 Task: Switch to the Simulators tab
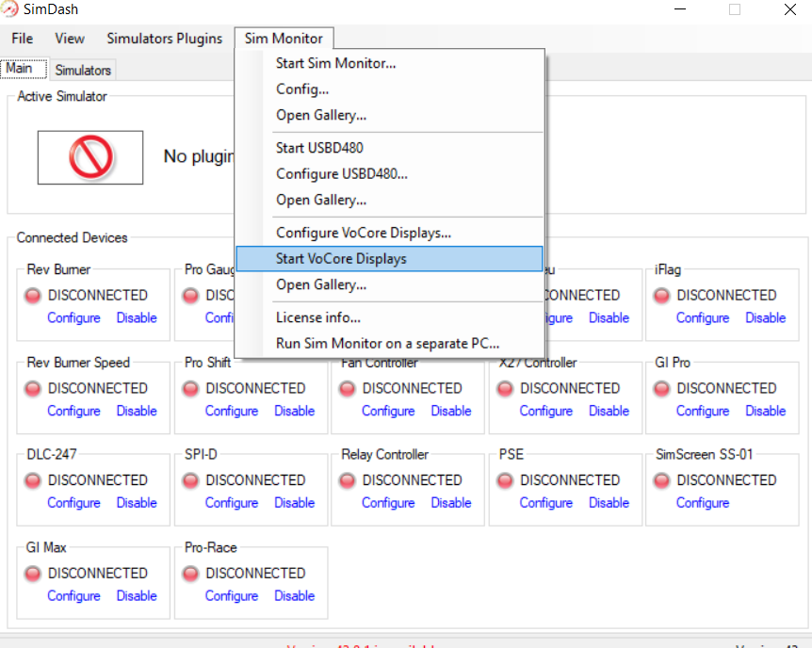point(83,70)
